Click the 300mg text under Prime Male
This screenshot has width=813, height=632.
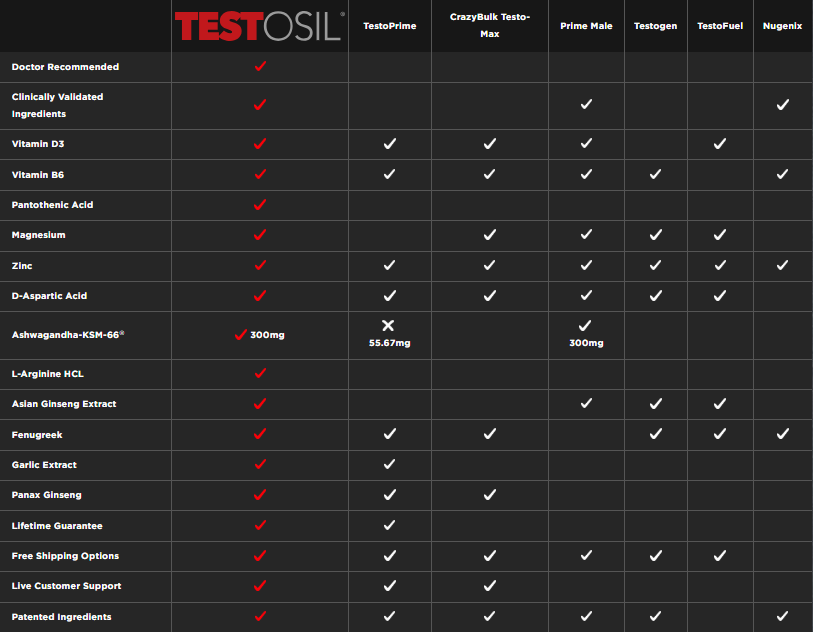click(587, 343)
